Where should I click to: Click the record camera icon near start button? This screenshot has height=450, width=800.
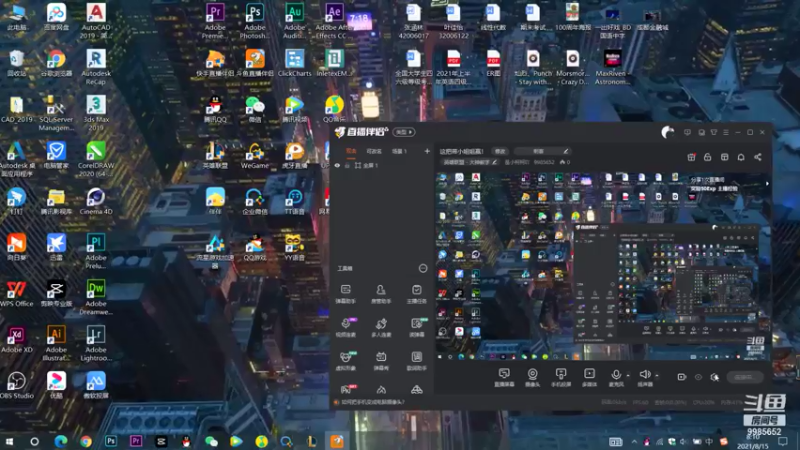coord(682,377)
